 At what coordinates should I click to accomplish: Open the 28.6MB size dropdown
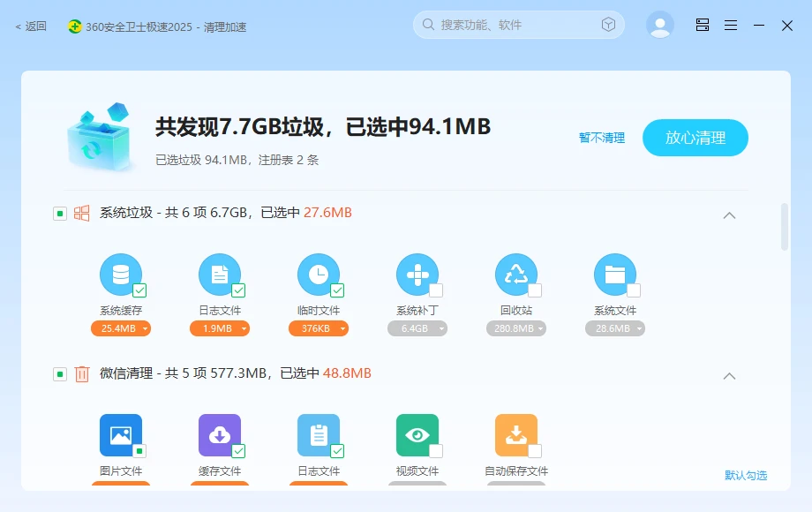615,328
